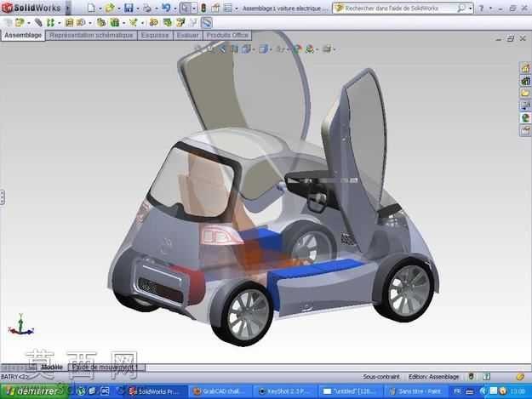Open the SolidWorks menu flyout arrow
The image size is (532, 399).
point(67,8)
